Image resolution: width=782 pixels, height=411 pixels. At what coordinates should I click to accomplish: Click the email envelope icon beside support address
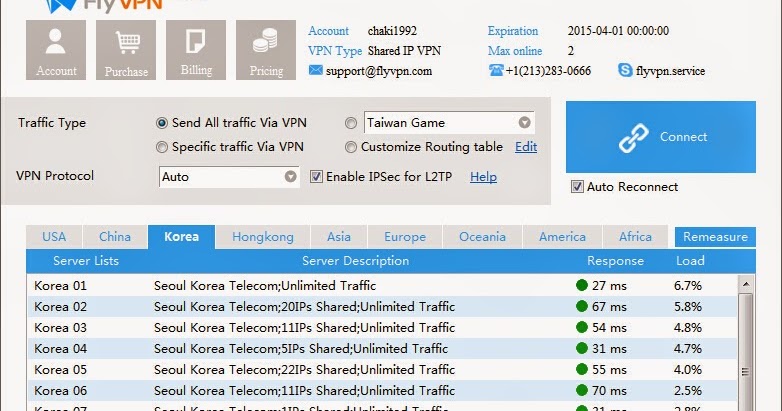pos(315,70)
